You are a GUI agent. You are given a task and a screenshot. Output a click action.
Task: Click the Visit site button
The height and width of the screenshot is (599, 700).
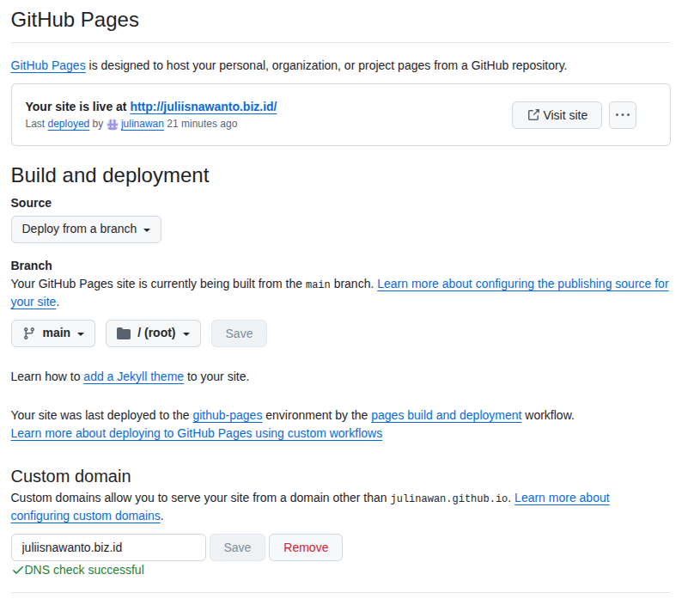[x=557, y=115]
